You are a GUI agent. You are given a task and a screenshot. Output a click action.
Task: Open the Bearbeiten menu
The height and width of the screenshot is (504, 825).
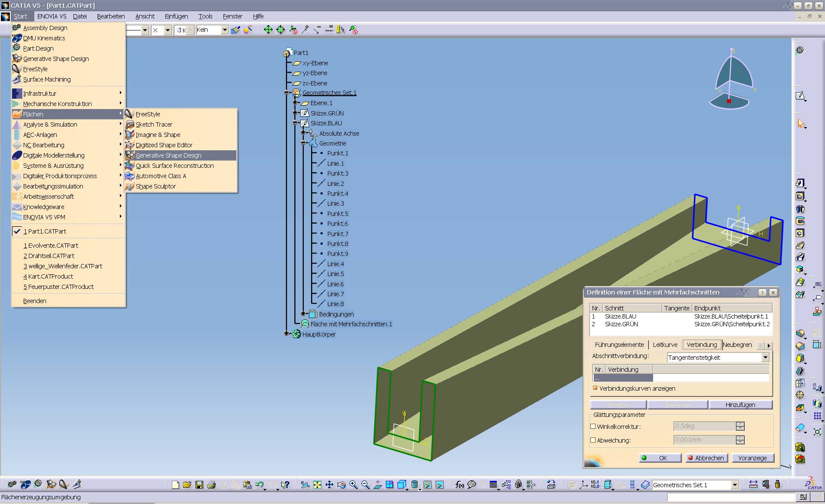pyautogui.click(x=111, y=16)
